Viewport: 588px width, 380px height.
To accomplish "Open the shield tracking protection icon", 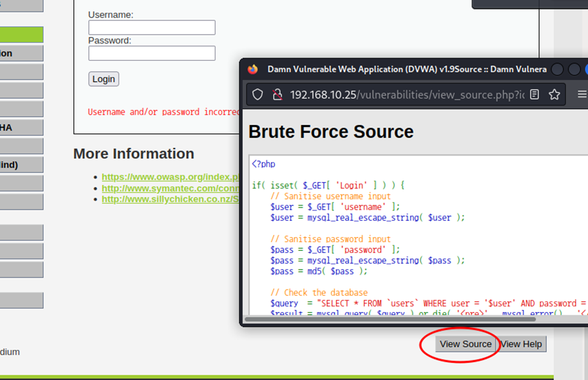I will (258, 94).
